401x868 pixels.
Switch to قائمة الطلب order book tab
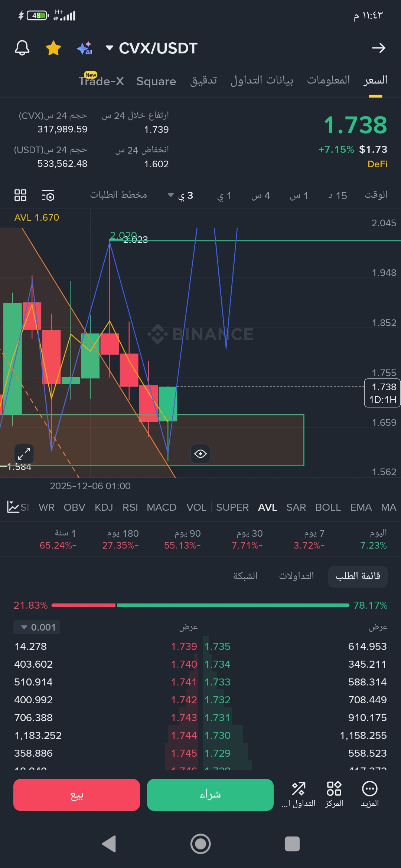point(358,576)
